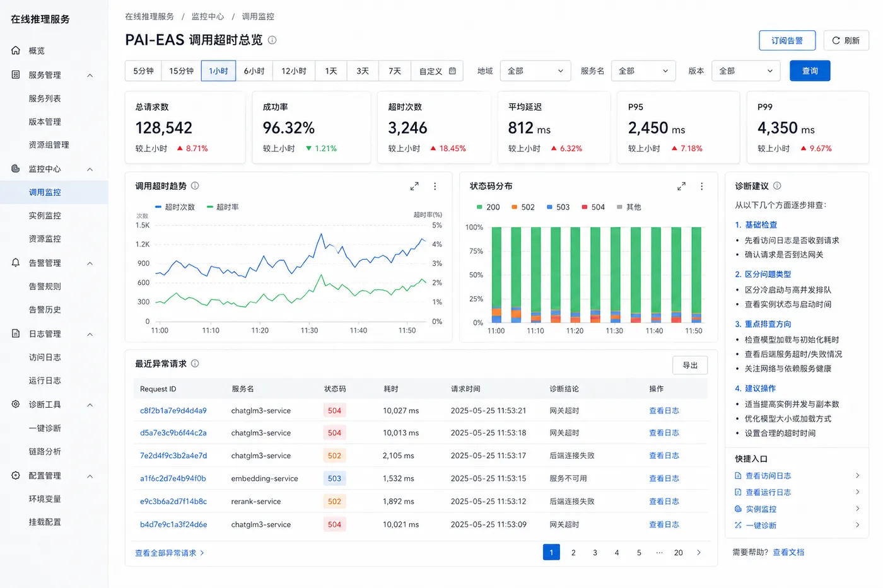Open 实例监控 in the sidebar menu
This screenshot has width=883, height=588.
[45, 216]
